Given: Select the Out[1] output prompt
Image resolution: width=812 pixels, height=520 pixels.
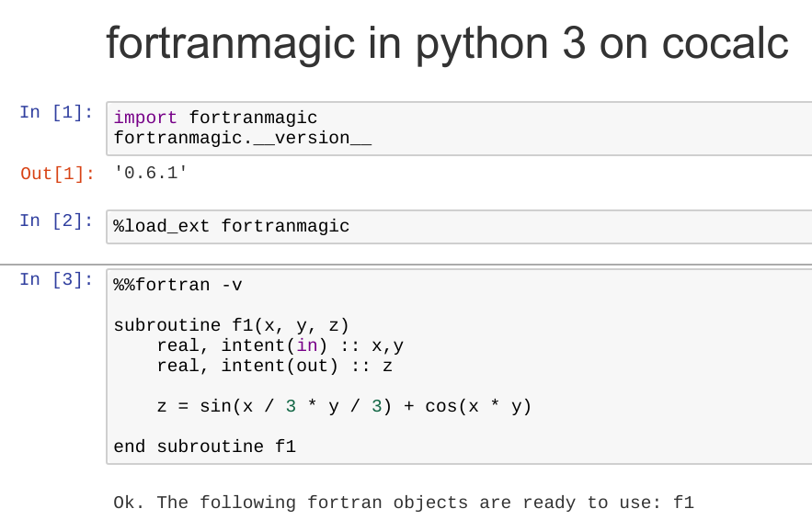Looking at the screenshot, I should [56, 173].
